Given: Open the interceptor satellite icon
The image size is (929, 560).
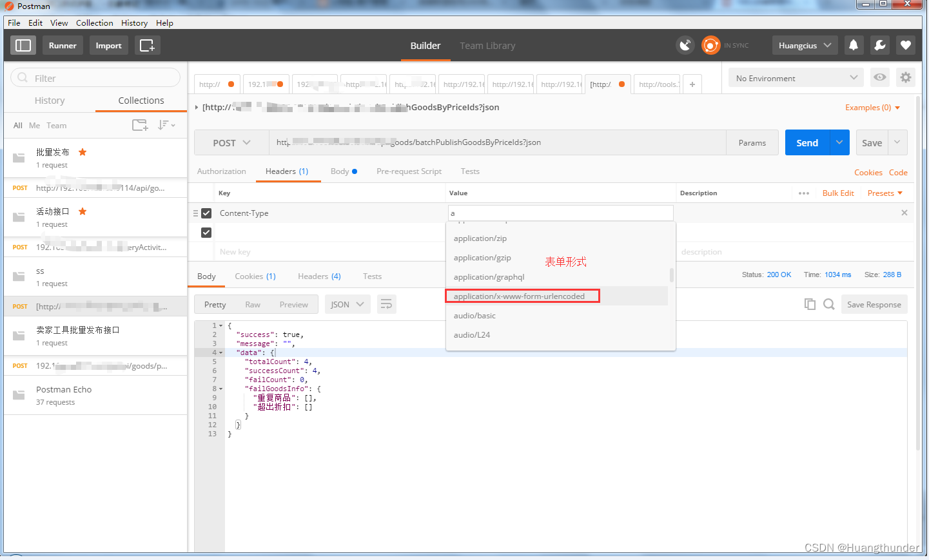Looking at the screenshot, I should [x=685, y=45].
